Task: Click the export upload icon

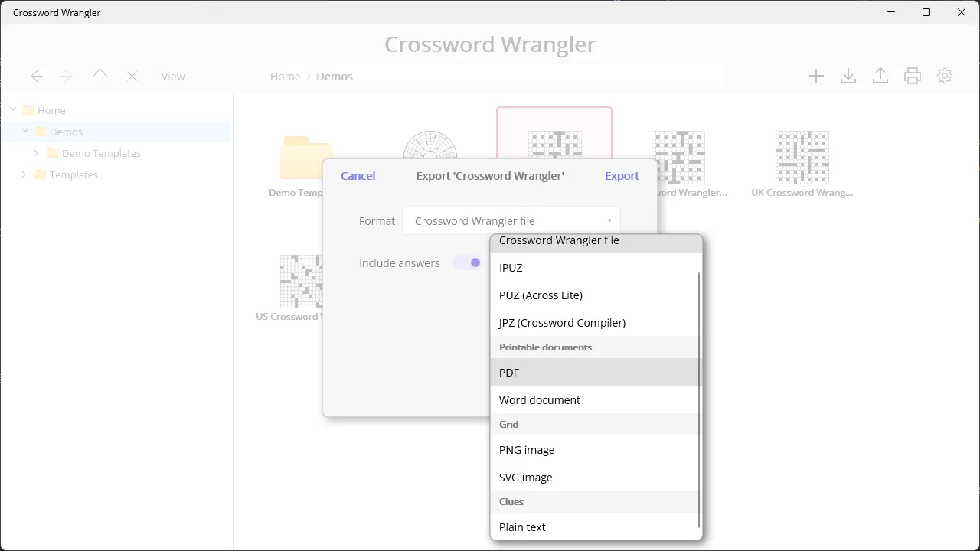Action: point(880,76)
